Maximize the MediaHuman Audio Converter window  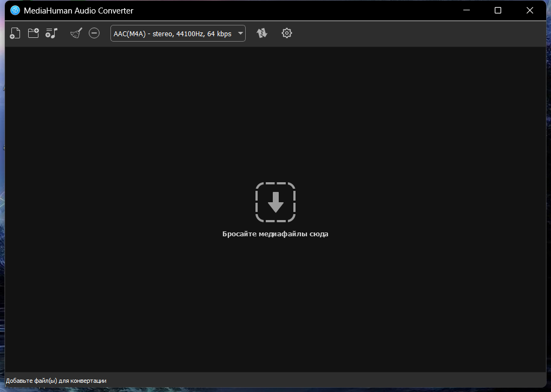(x=498, y=10)
